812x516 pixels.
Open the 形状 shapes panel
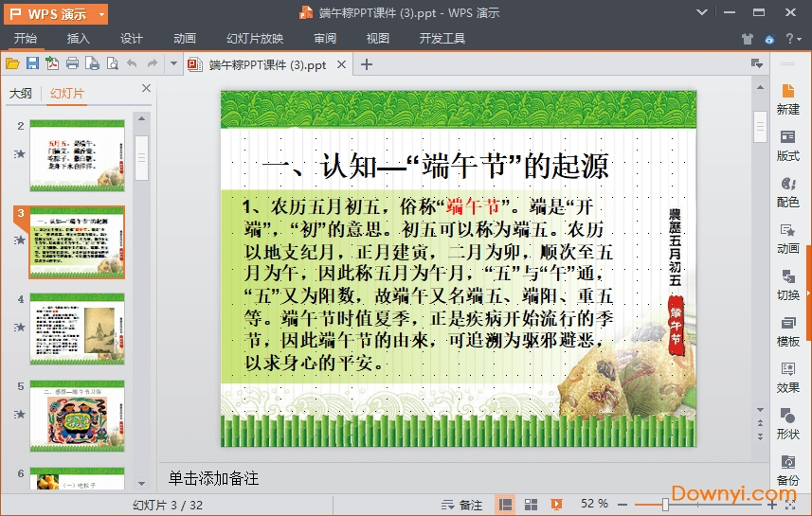[x=787, y=421]
